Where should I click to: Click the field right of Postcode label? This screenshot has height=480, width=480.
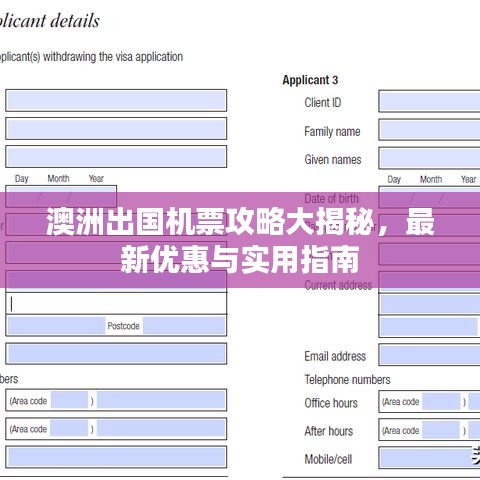pos(184,326)
